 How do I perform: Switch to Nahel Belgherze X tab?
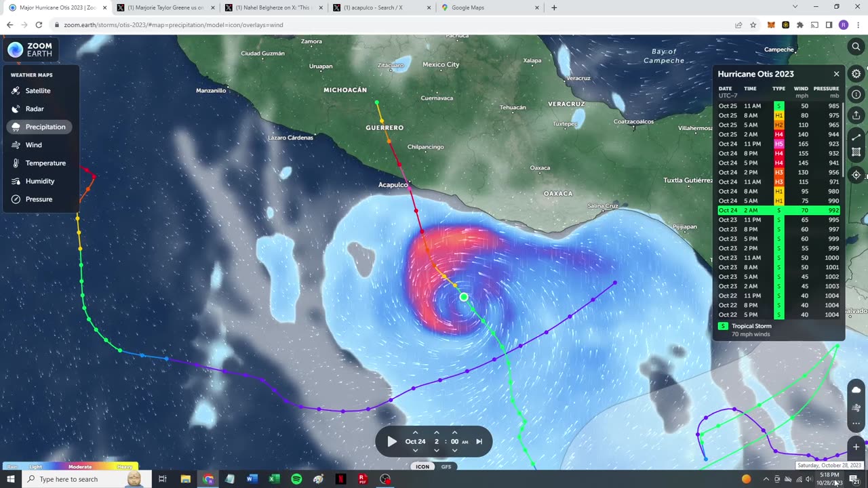tap(274, 7)
